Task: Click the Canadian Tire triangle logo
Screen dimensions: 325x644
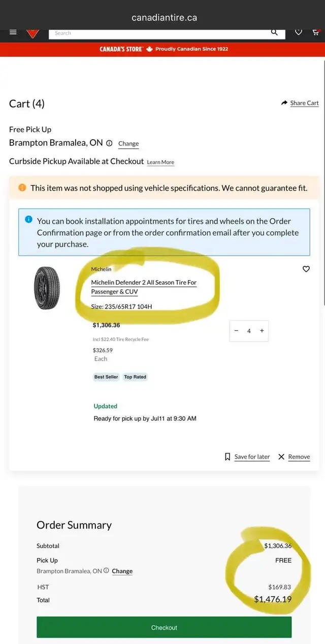Action: tap(32, 34)
